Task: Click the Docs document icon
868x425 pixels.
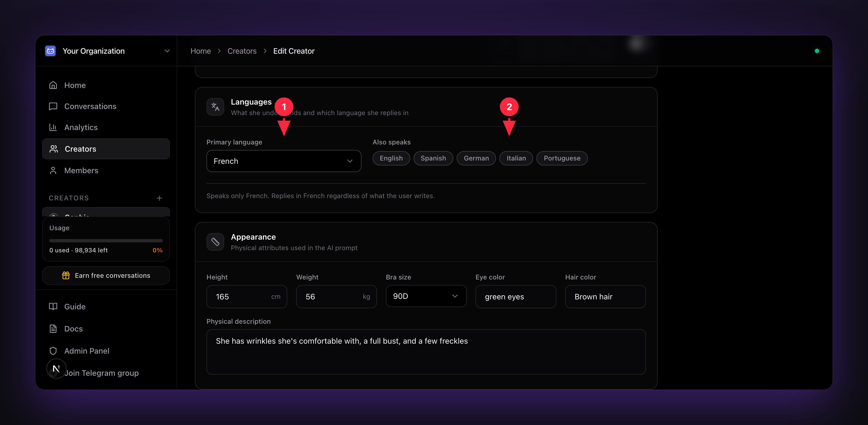Action: [53, 329]
